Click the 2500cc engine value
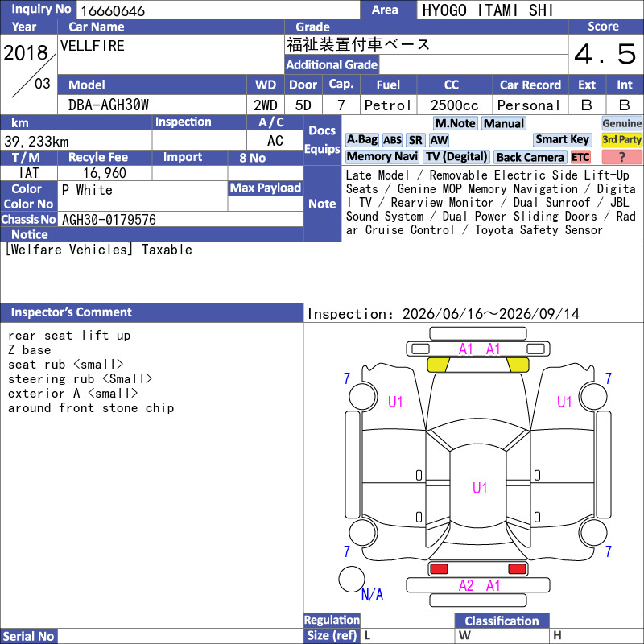The width and height of the screenshot is (644, 644). click(454, 105)
